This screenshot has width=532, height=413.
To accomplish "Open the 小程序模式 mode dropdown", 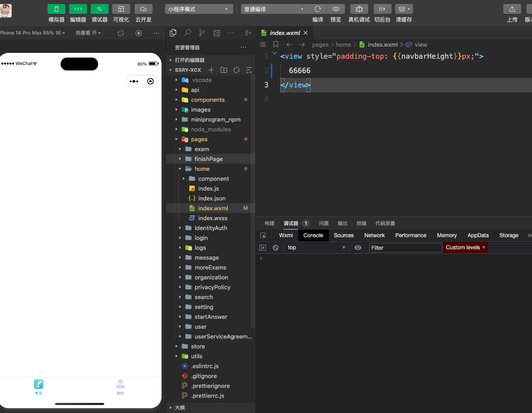I will click(x=199, y=9).
